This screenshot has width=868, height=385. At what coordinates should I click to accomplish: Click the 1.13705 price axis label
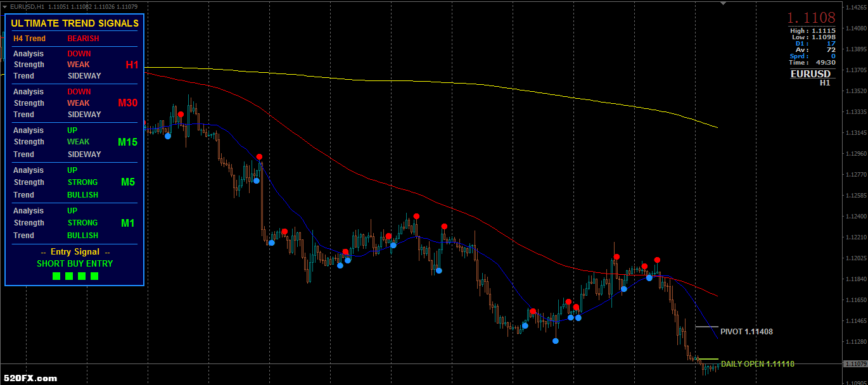tap(856, 70)
